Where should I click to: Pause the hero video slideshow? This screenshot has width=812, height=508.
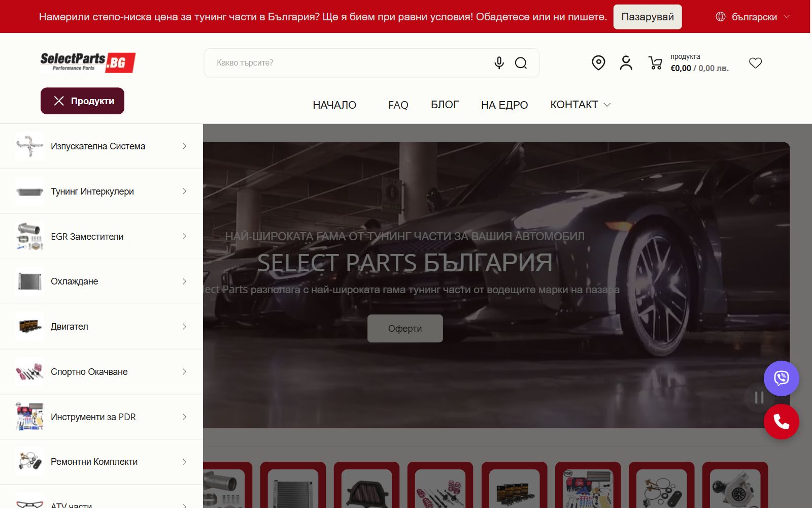(759, 397)
